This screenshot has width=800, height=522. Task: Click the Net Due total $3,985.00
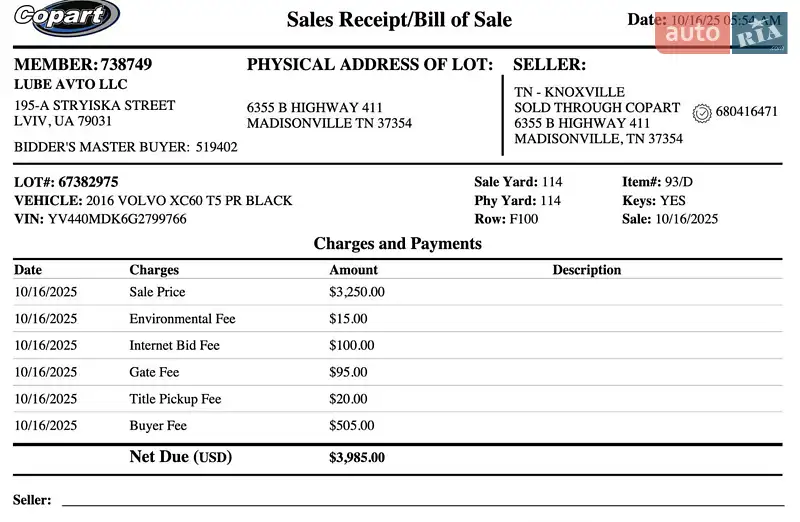(x=356, y=458)
